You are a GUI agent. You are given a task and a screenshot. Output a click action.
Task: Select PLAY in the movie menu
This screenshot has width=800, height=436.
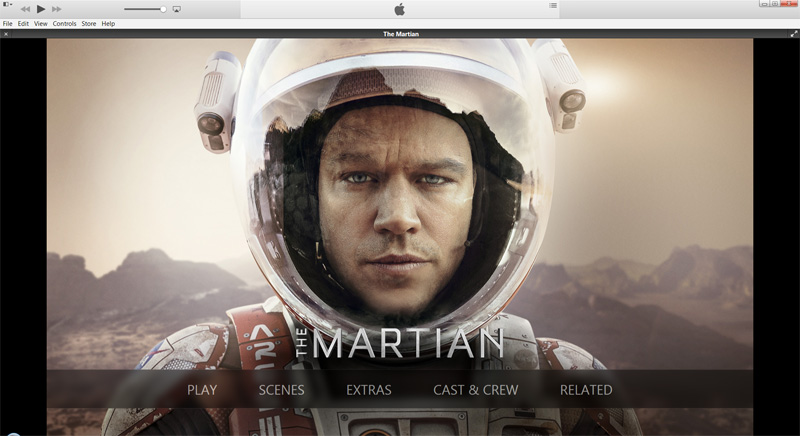coord(202,390)
